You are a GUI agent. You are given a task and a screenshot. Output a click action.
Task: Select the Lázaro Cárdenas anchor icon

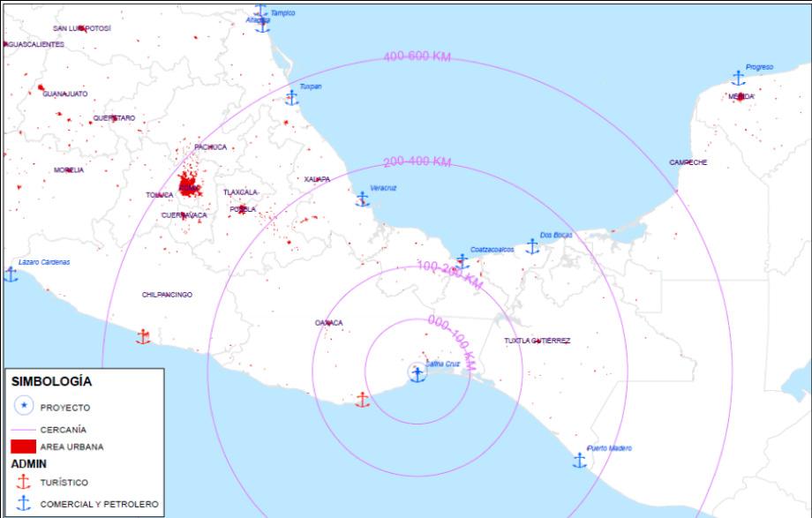(11, 274)
